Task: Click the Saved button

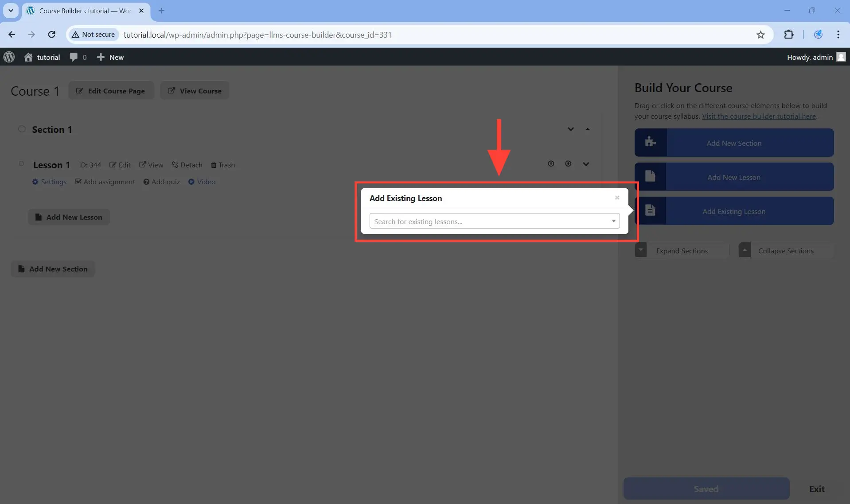Action: pyautogui.click(x=706, y=488)
